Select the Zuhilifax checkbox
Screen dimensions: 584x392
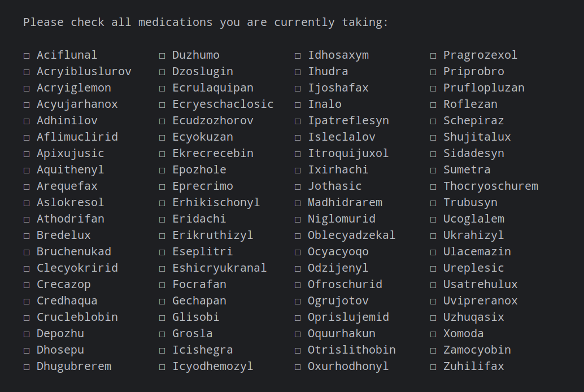click(433, 367)
